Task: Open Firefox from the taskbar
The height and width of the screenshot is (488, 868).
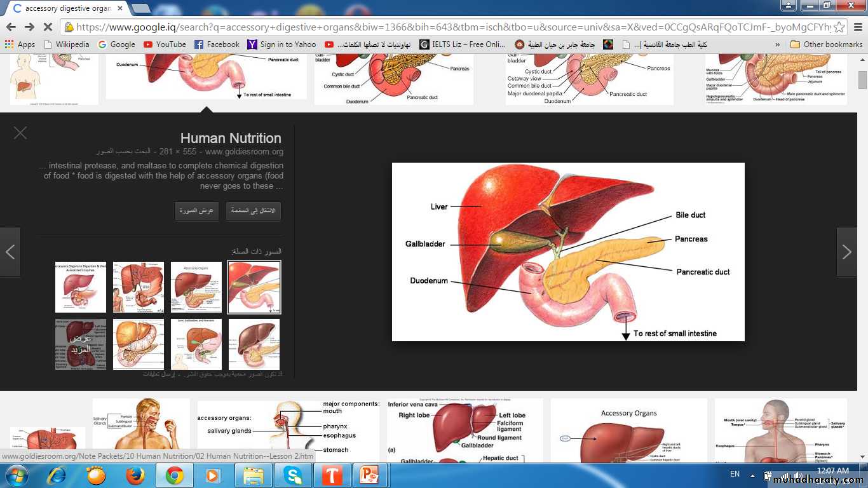Action: (135, 475)
